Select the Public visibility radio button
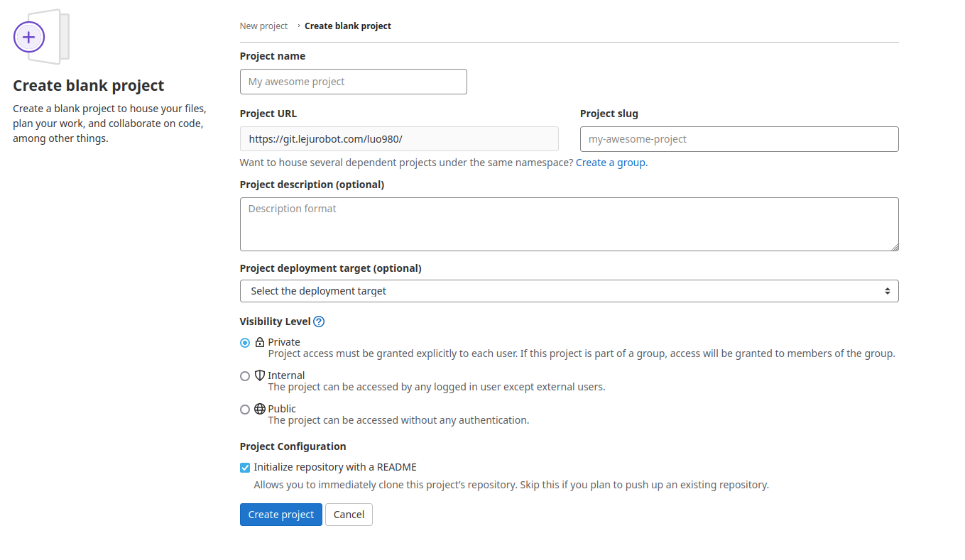The image size is (965, 560). coord(245,410)
